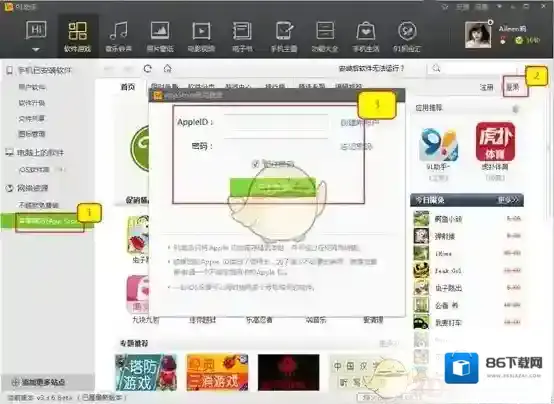Open the 软件游戏 apps and games section
Image resolution: width=554 pixels, height=404 pixels.
point(77,37)
